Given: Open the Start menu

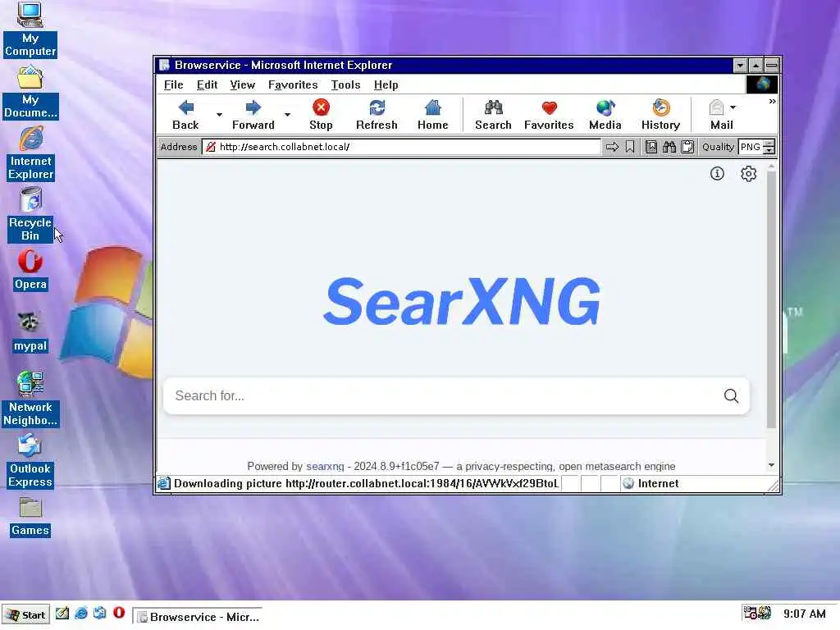Looking at the screenshot, I should 25,615.
